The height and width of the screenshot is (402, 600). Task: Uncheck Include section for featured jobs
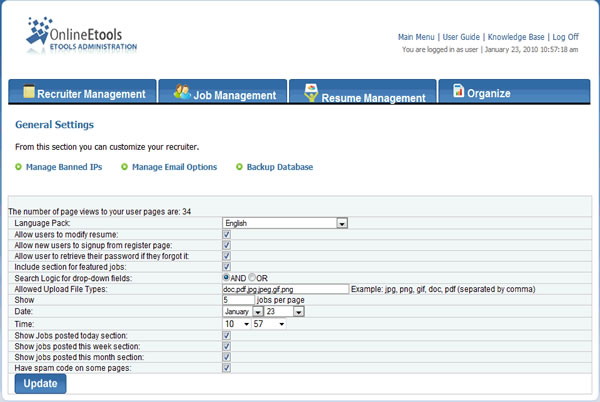(227, 266)
